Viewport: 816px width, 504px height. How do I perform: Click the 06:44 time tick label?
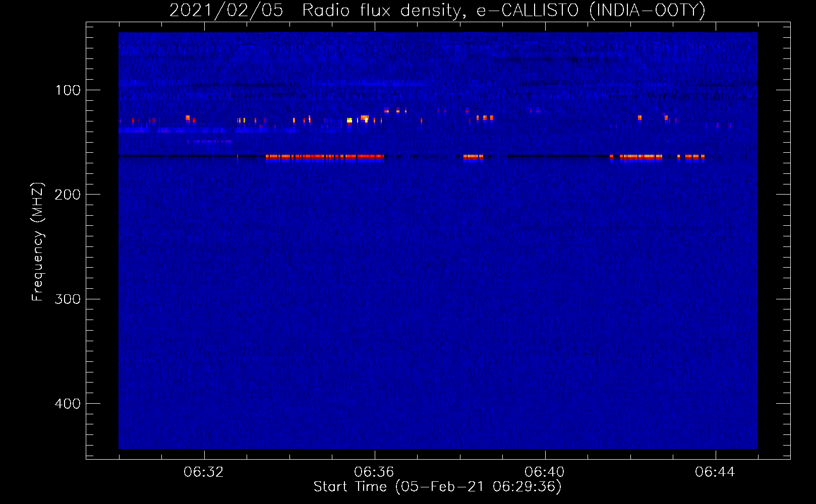coord(715,472)
